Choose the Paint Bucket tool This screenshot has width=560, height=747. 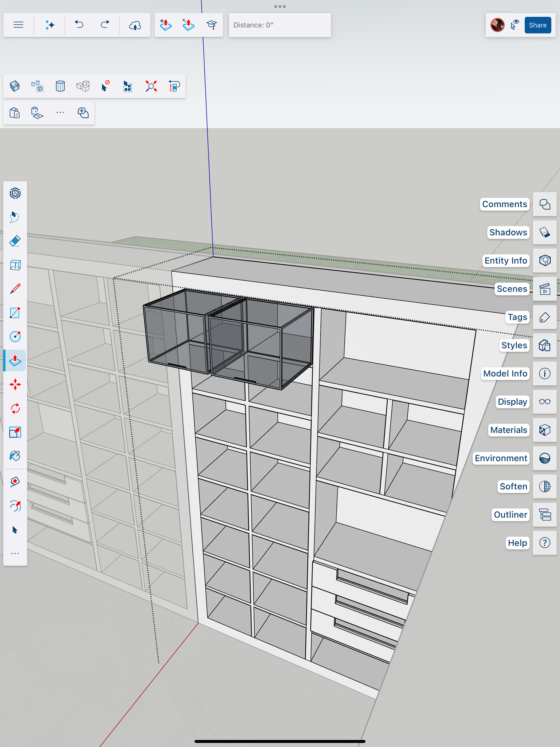15,456
